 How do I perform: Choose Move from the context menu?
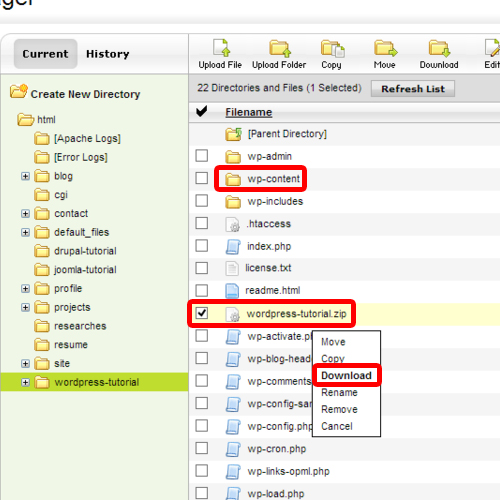point(333,342)
